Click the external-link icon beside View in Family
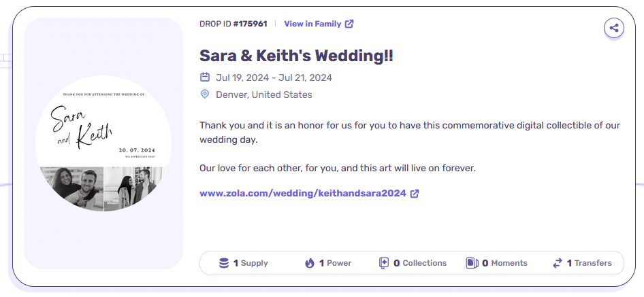This screenshot has width=644, height=297. point(349,24)
